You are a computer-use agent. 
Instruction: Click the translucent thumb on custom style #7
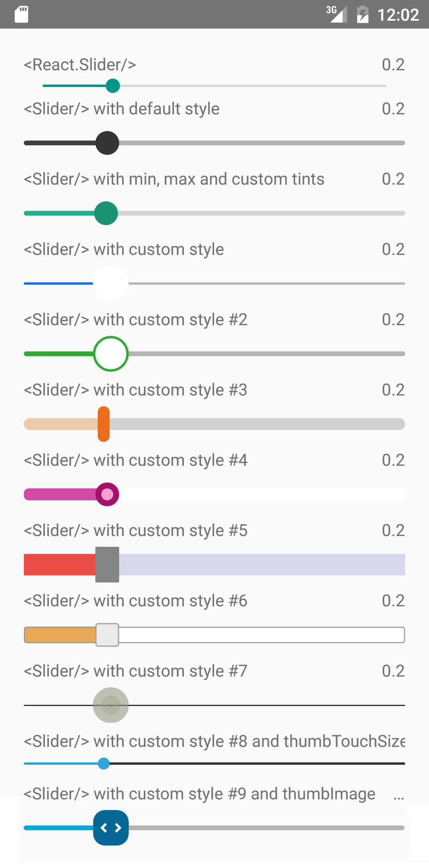point(110,704)
